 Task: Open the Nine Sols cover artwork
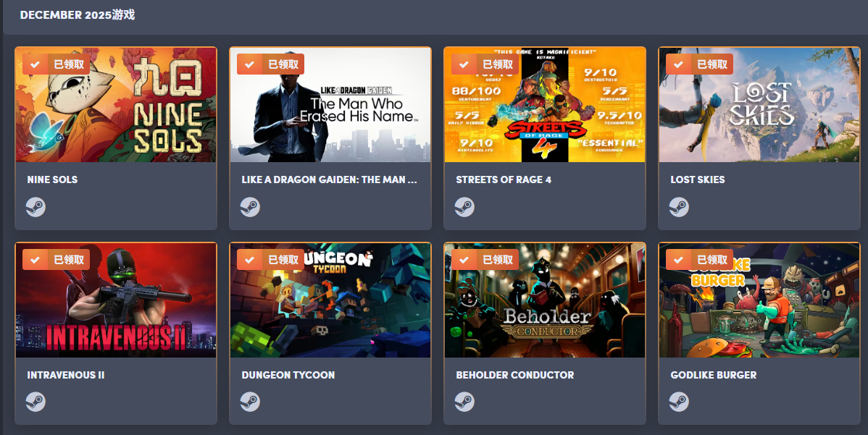(116, 104)
